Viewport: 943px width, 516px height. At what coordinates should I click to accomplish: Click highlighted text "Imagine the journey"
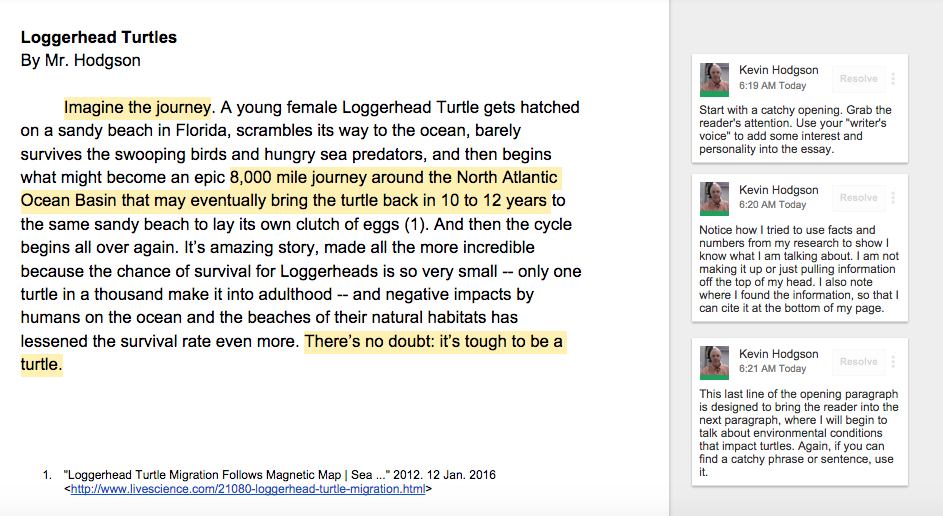(138, 108)
